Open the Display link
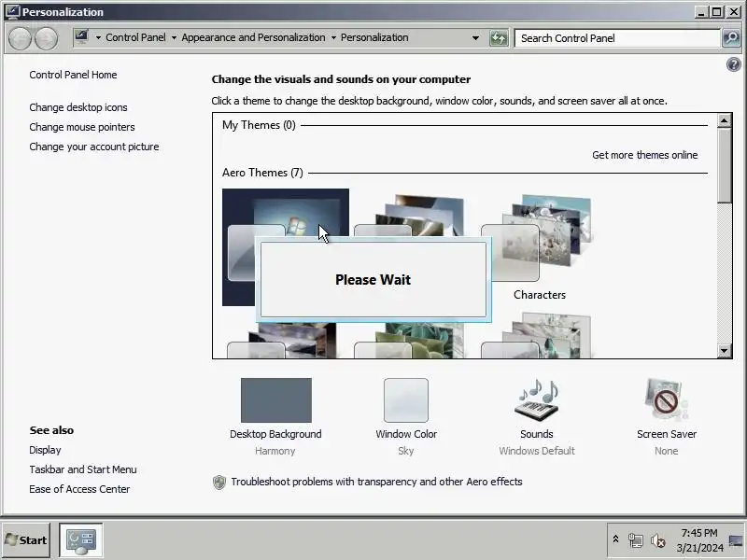 [45, 450]
